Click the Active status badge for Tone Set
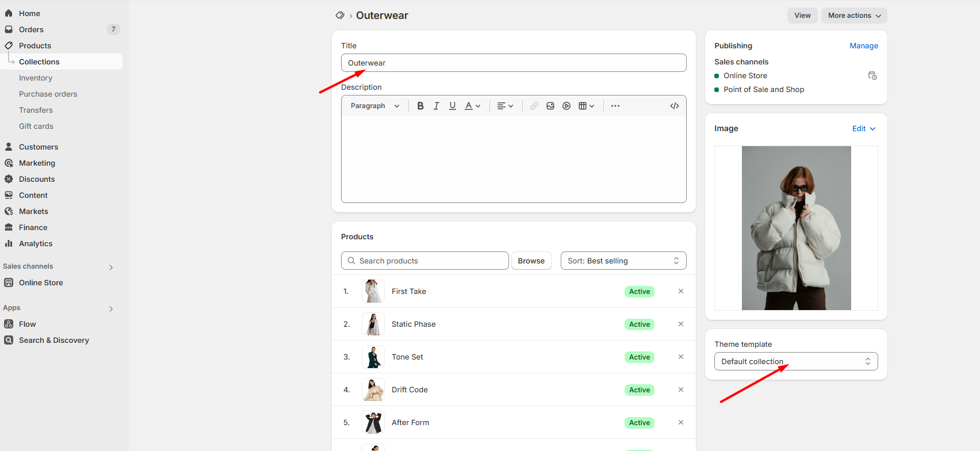The height and width of the screenshot is (451, 980). pos(640,357)
